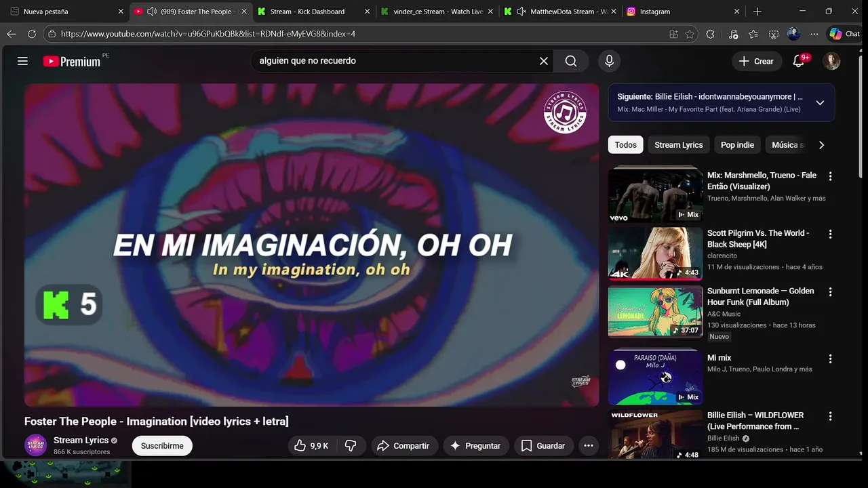The image size is (868, 488).
Task: Unmute the MatthewDota Stream tab
Action: [521, 12]
